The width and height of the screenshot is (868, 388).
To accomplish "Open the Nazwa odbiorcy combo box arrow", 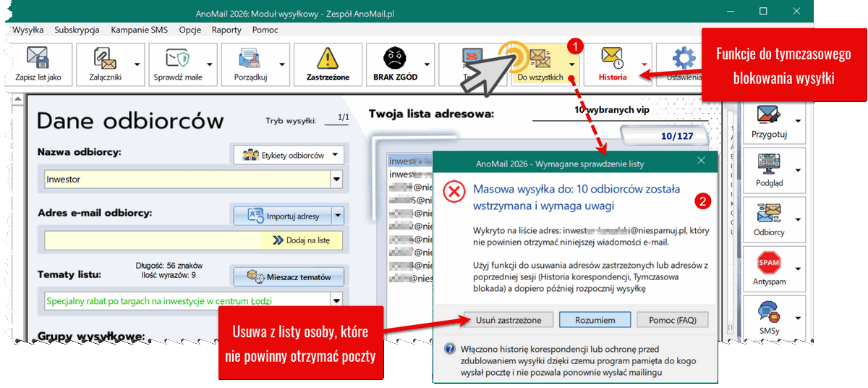I will (337, 178).
